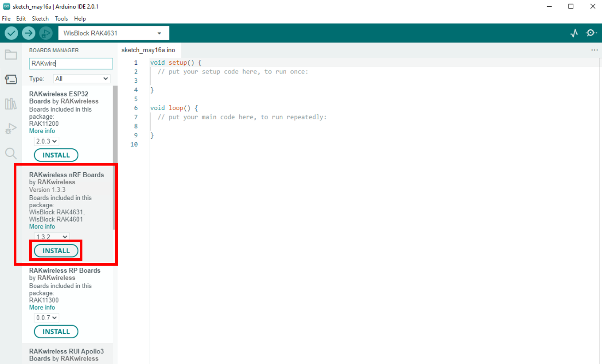The image size is (602, 364).
Task: Open the WisBlock RAK4631 board selector dropdown
Action: point(113,33)
